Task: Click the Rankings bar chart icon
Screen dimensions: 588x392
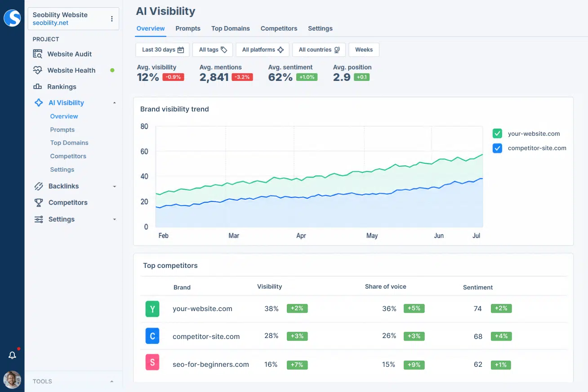Action: 38,86
